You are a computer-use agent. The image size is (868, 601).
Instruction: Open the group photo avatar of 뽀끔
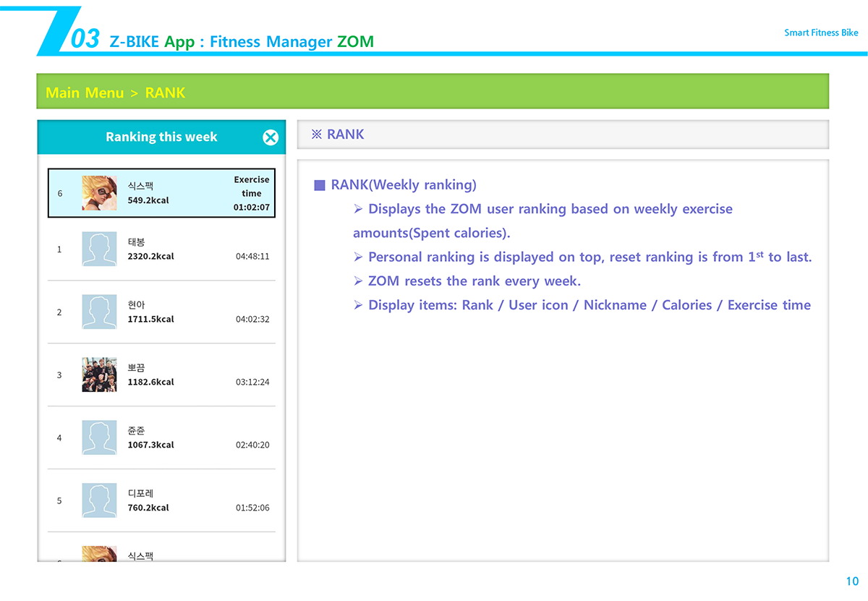tap(99, 375)
